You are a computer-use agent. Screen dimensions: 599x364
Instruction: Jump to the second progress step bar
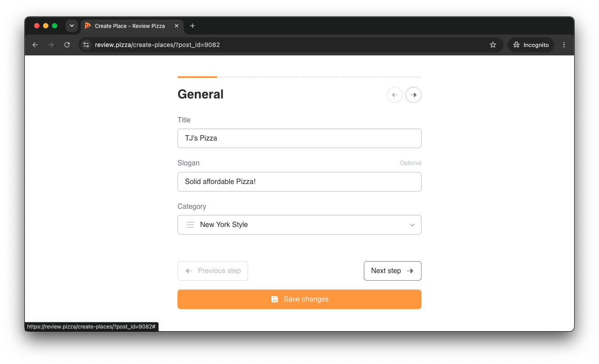click(x=238, y=77)
